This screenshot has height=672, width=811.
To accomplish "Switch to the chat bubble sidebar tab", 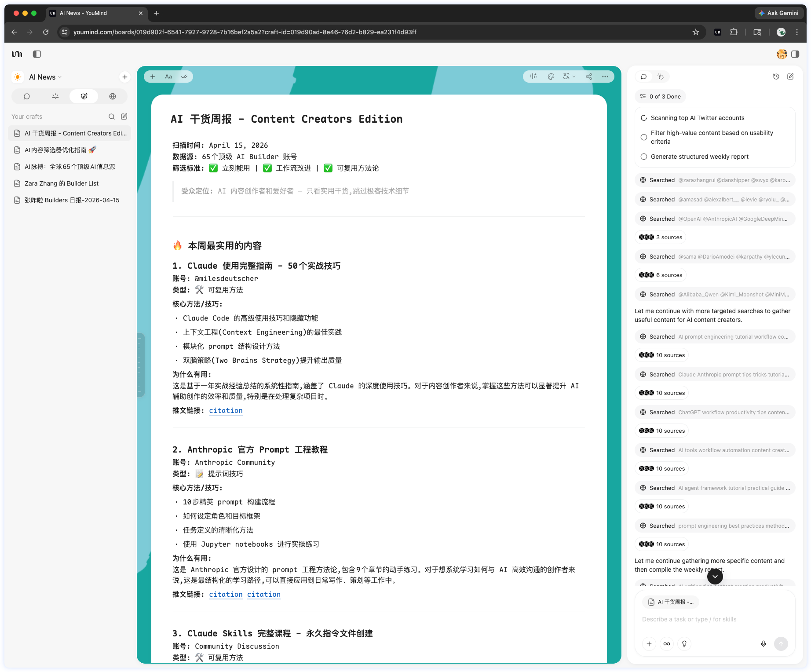I will point(27,96).
